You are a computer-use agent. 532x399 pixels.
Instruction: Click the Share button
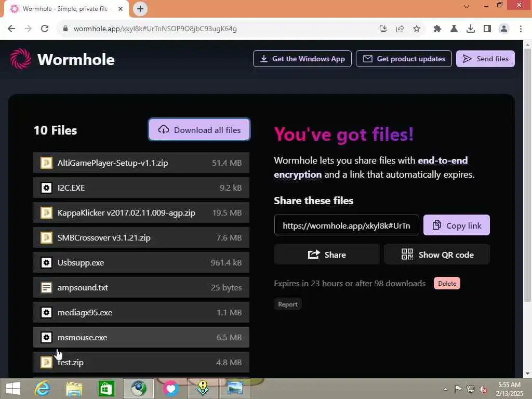pos(327,255)
